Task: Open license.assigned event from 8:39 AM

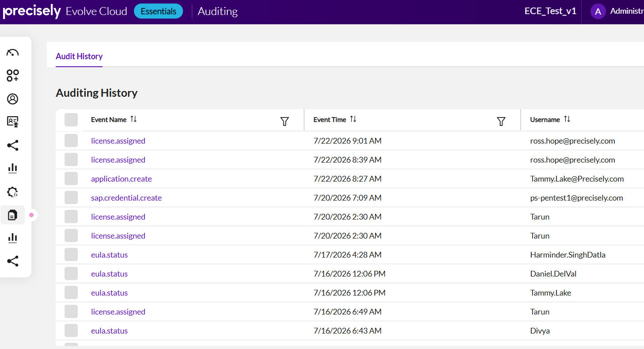Action: point(118,160)
